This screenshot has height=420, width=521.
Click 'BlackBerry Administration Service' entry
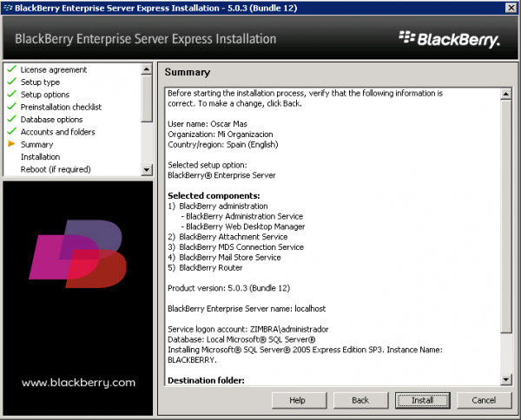tap(244, 216)
